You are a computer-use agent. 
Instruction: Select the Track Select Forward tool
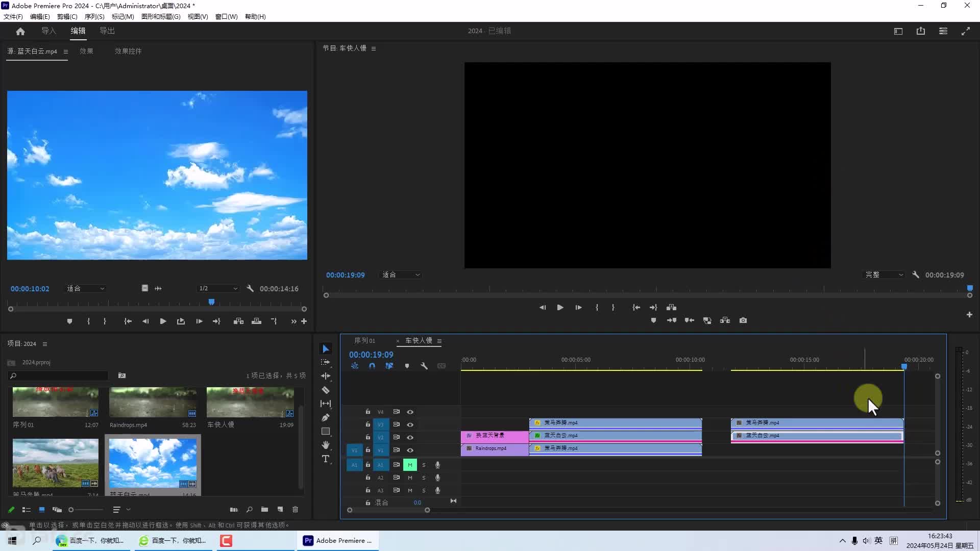(326, 362)
